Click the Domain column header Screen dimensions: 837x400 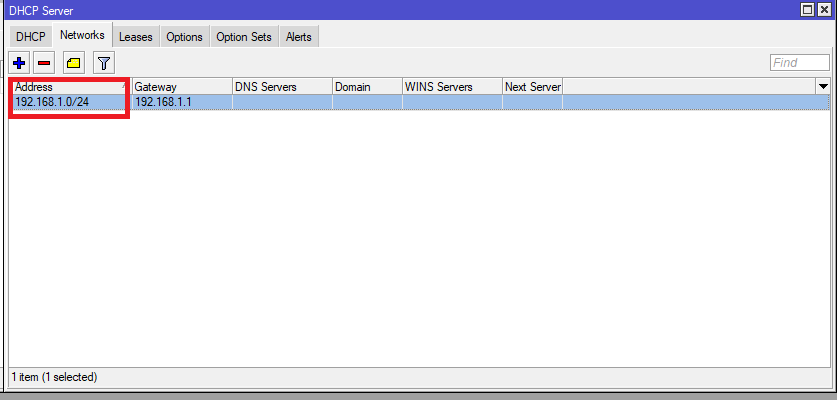pos(367,87)
